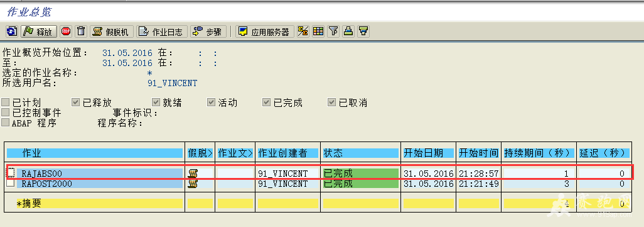The height and width of the screenshot is (227, 644).
Task: Click the 释放 release button
Action: (39, 31)
